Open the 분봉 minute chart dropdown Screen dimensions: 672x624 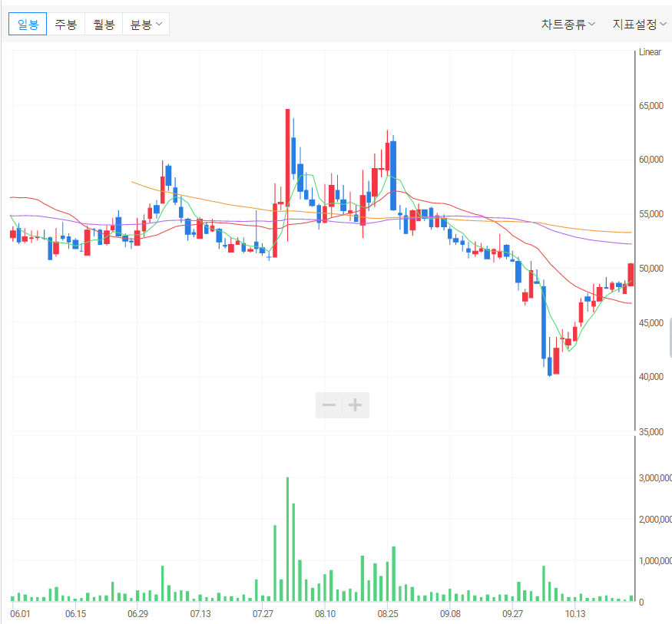coord(146,24)
